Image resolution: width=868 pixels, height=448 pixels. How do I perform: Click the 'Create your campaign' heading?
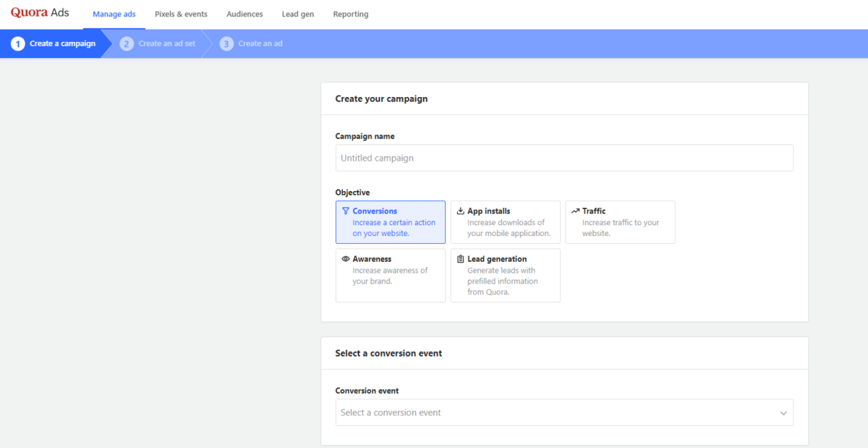point(381,99)
